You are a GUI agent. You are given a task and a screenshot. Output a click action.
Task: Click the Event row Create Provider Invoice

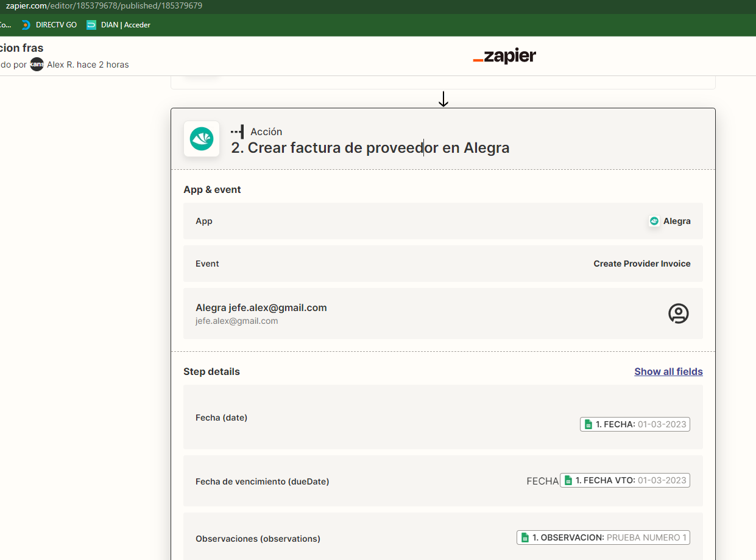(x=443, y=264)
